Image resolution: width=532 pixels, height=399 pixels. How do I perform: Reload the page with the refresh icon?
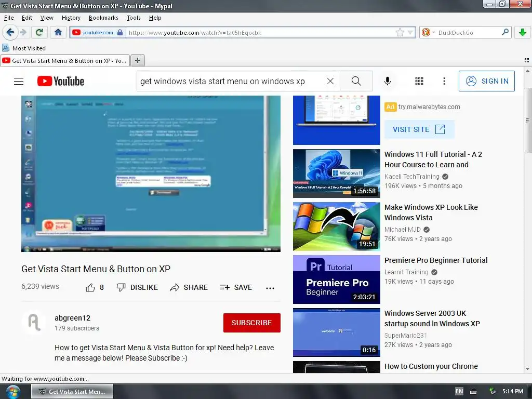(39, 32)
